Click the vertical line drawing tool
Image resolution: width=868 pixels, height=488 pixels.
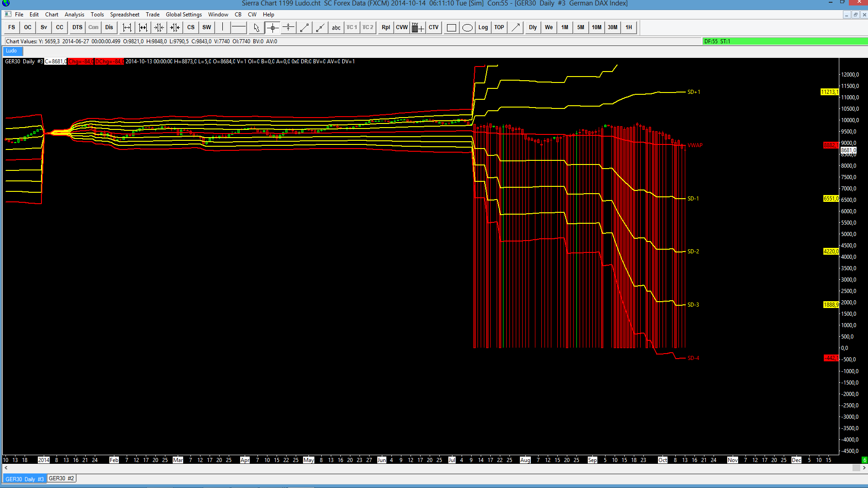(222, 27)
